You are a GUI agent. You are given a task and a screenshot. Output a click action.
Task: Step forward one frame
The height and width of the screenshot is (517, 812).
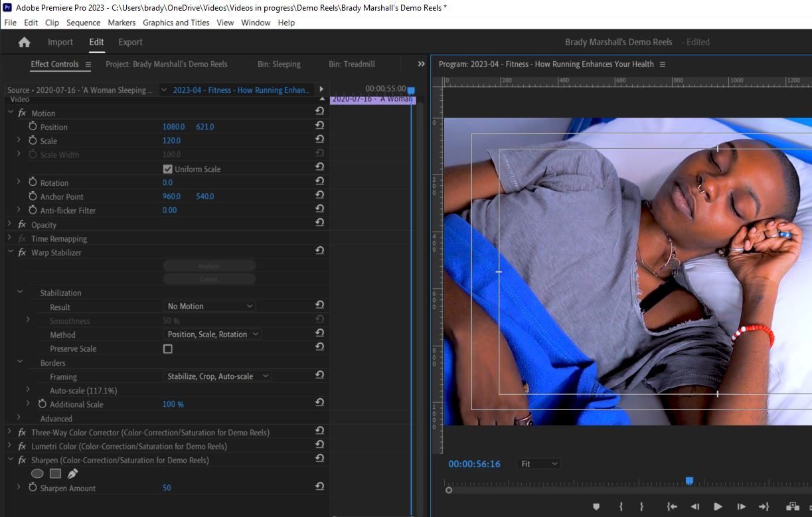tap(741, 506)
